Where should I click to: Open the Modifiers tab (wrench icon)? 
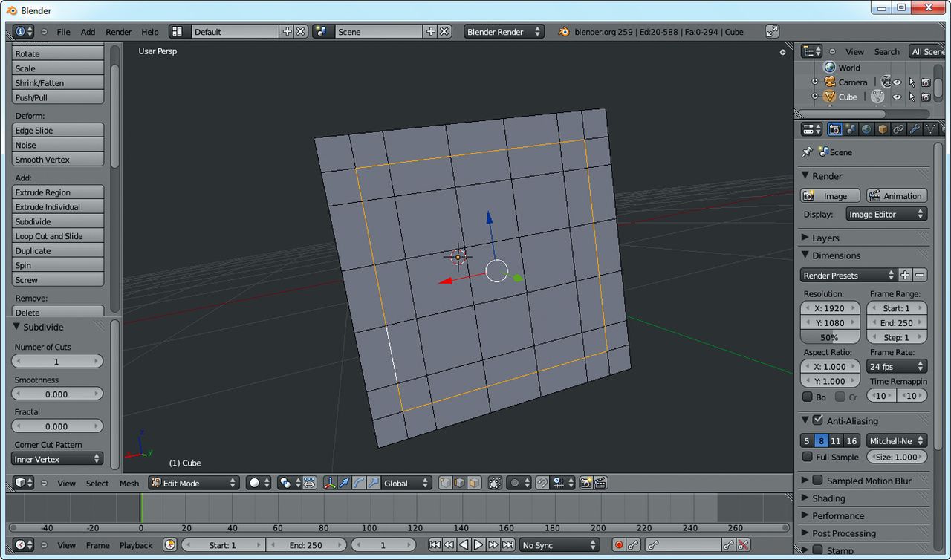coord(915,129)
